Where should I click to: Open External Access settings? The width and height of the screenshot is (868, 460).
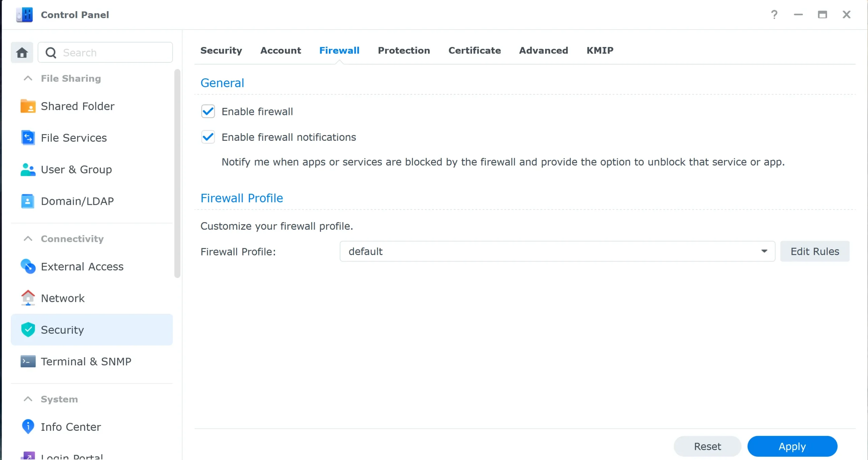coord(28,267)
